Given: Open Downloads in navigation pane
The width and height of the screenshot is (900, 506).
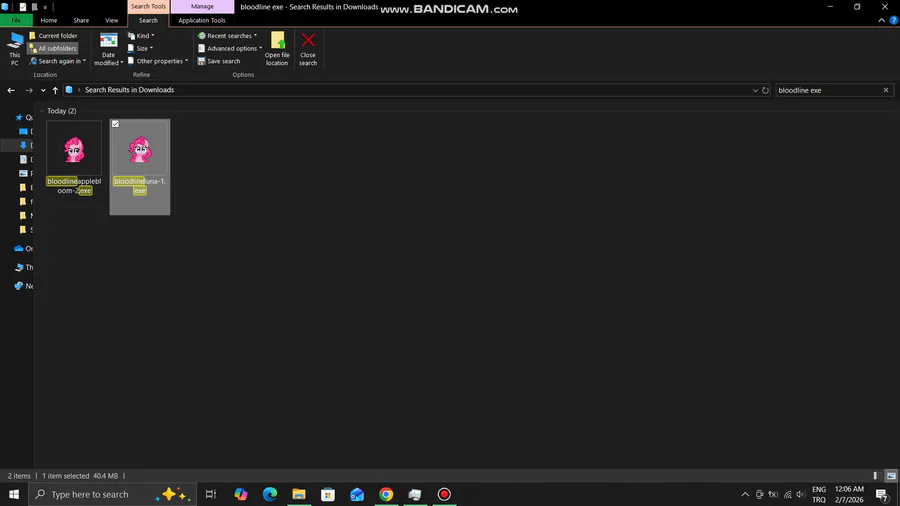Looking at the screenshot, I should 24,145.
